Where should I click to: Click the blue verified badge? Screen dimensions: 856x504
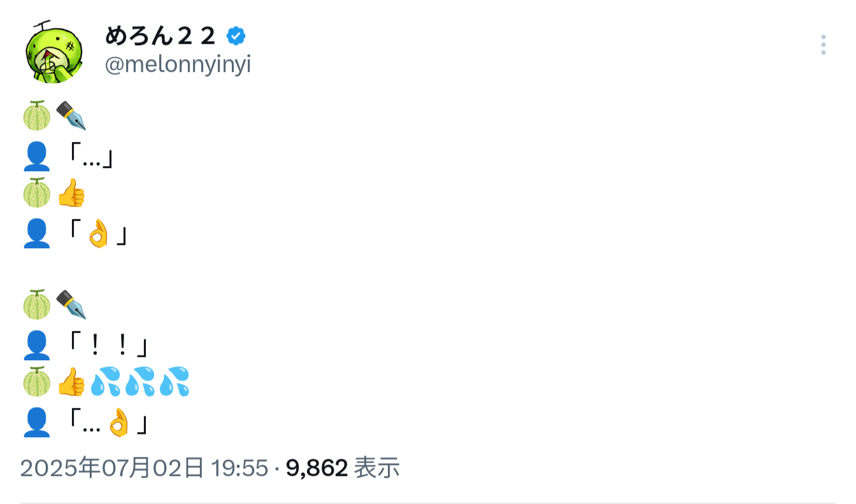pos(236,37)
